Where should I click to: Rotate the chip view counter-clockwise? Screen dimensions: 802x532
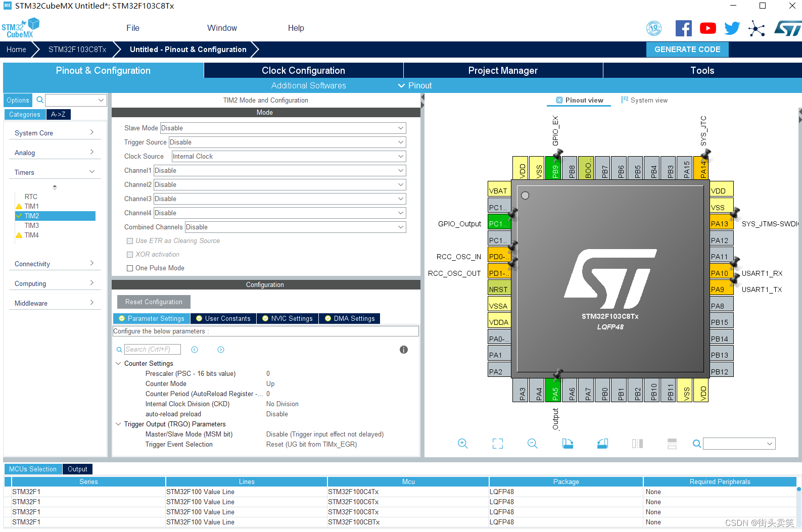coord(602,444)
